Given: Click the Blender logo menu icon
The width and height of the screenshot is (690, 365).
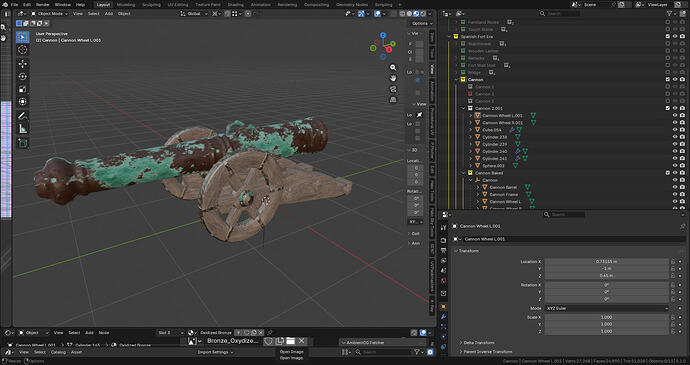Looking at the screenshot, I should [x=5, y=4].
